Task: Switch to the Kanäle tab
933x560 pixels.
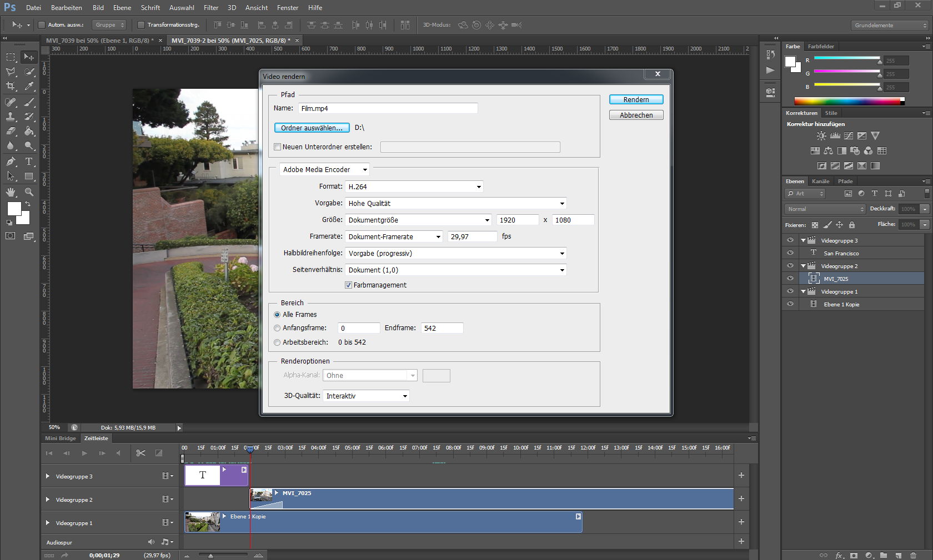Action: click(x=820, y=181)
